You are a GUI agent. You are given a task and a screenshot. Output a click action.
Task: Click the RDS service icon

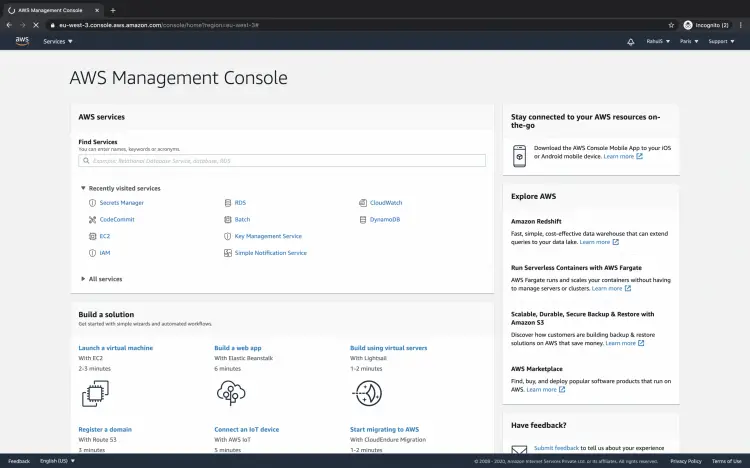(x=228, y=203)
